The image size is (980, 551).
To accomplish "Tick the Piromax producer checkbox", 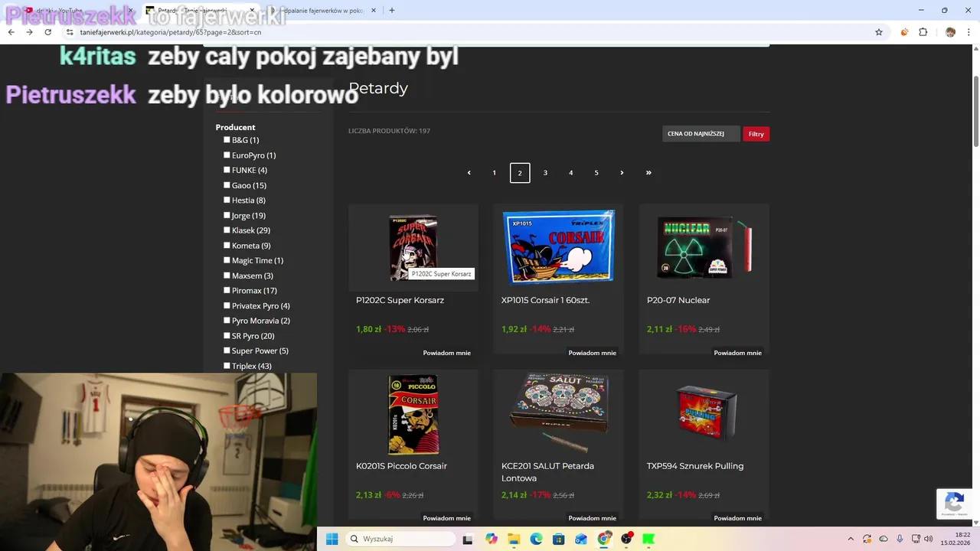I will coord(227,290).
